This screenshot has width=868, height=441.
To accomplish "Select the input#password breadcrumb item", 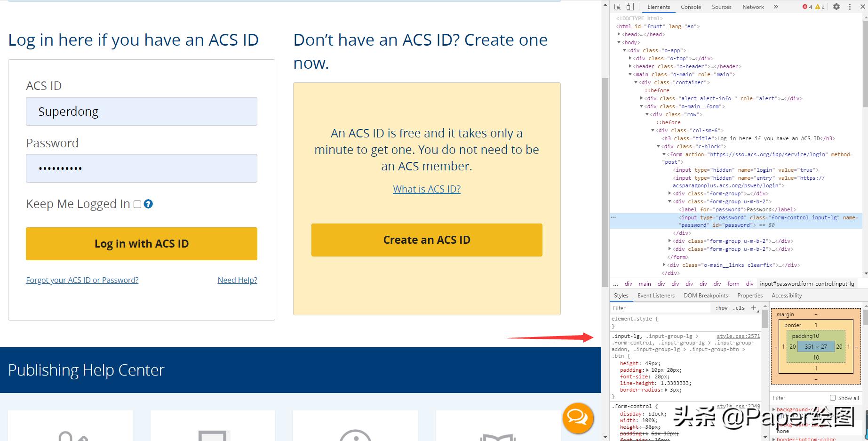I will [807, 284].
